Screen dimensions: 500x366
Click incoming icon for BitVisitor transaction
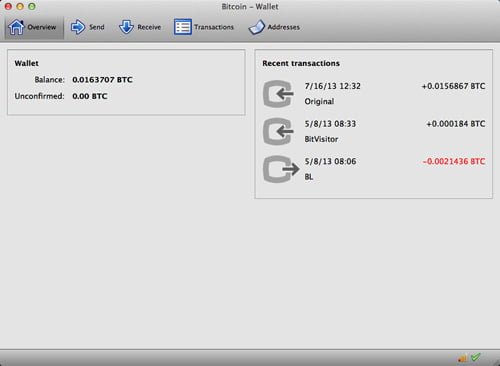click(278, 132)
